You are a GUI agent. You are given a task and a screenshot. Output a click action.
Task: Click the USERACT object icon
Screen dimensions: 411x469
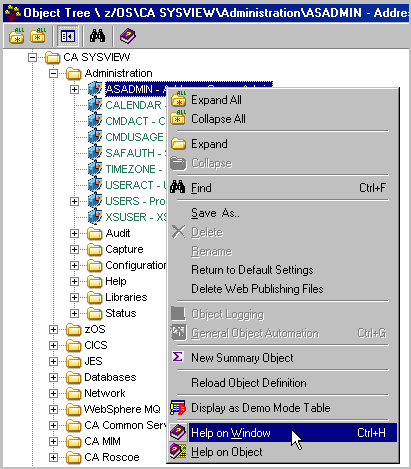[x=95, y=185]
